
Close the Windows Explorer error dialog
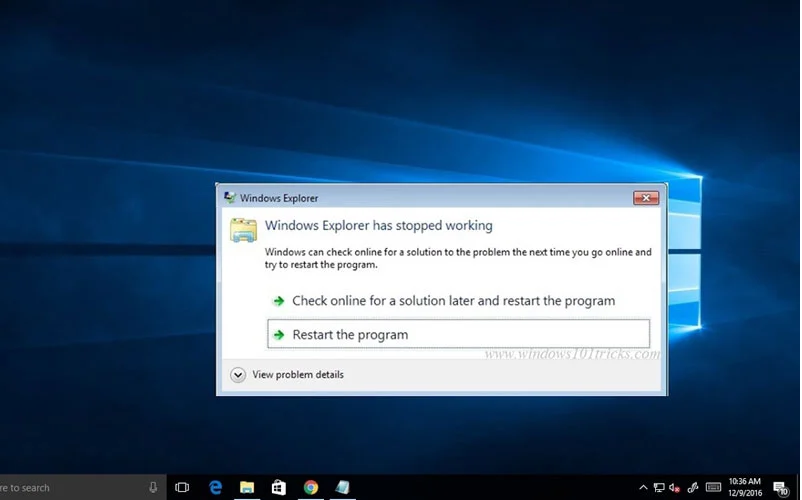645,198
